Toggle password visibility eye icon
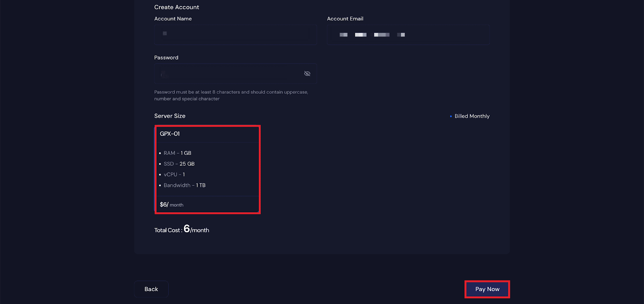Screen dimensions: 644x304 [x=307, y=74]
